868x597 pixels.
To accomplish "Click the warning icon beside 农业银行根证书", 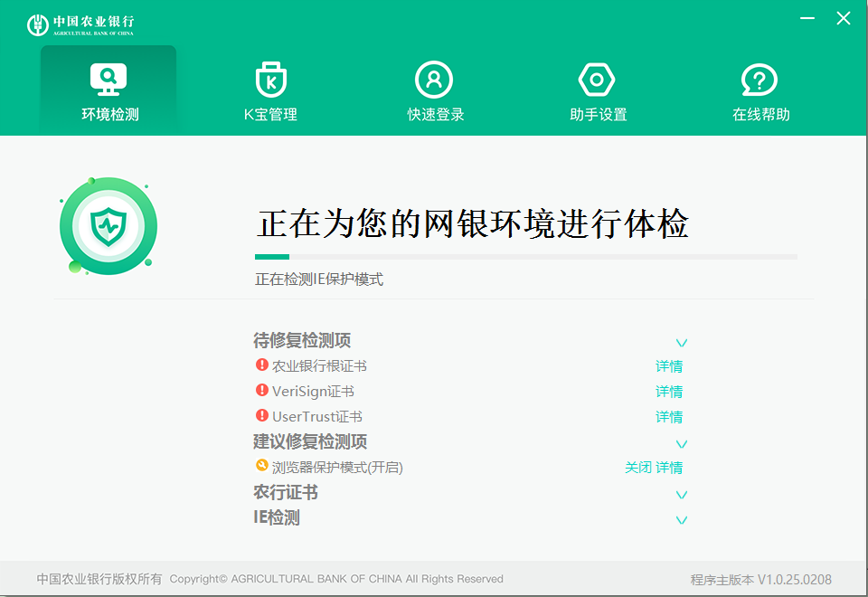I will click(263, 365).
